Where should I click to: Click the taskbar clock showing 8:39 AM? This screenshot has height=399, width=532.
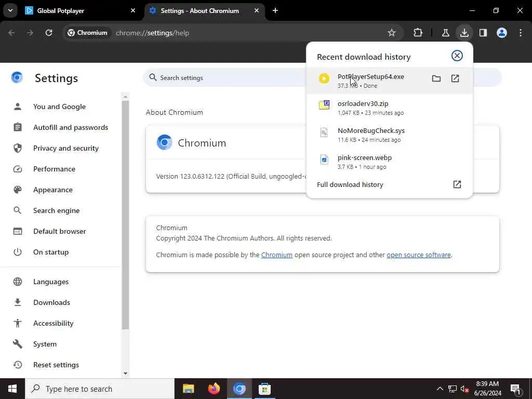pyautogui.click(x=487, y=389)
